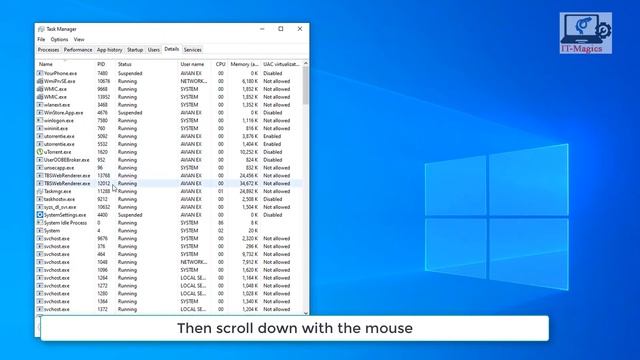
Task: Close the Task Manager window
Action: pos(300,29)
